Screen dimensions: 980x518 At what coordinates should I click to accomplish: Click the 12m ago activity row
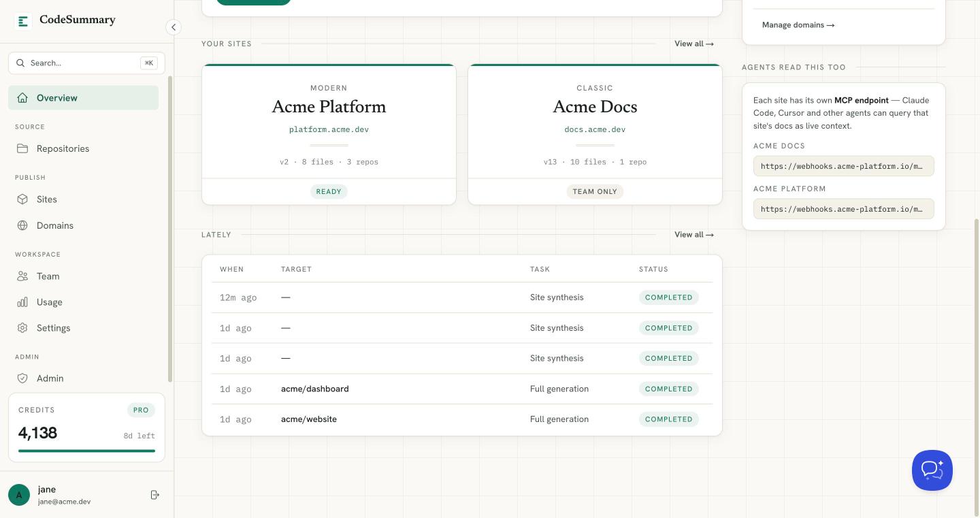pos(462,297)
